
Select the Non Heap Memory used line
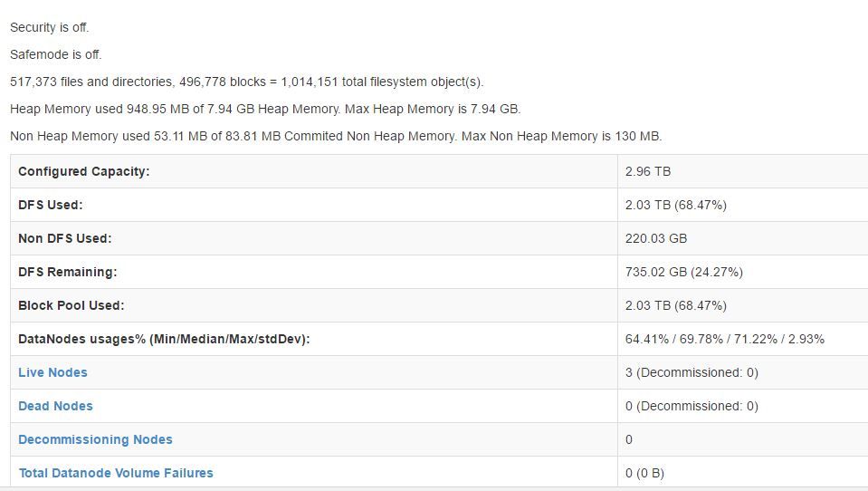point(336,136)
